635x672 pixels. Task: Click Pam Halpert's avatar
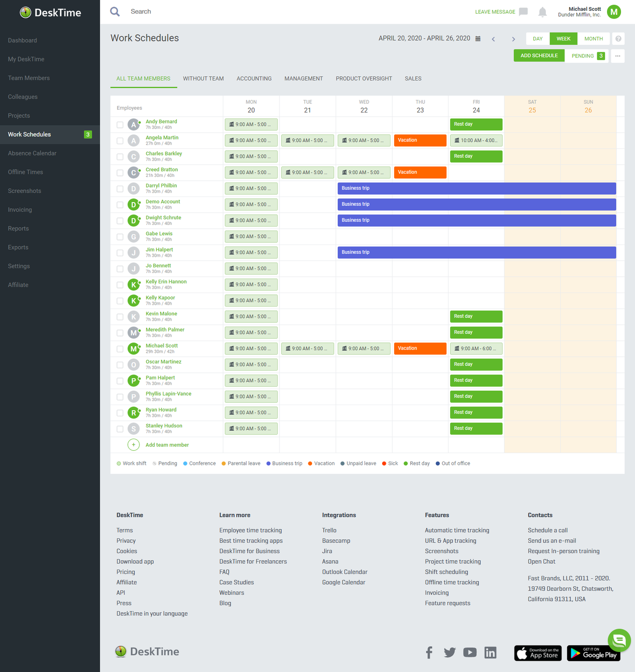click(133, 381)
